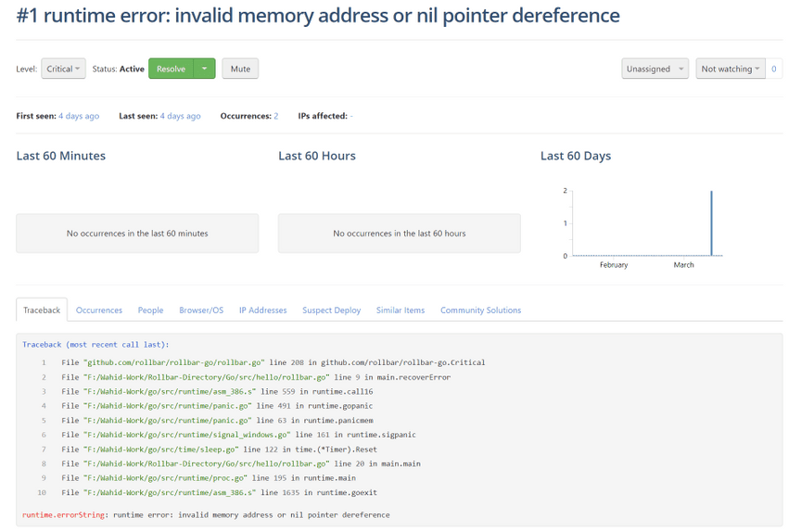
Task: Click the green Resolve button
Action: 172,69
